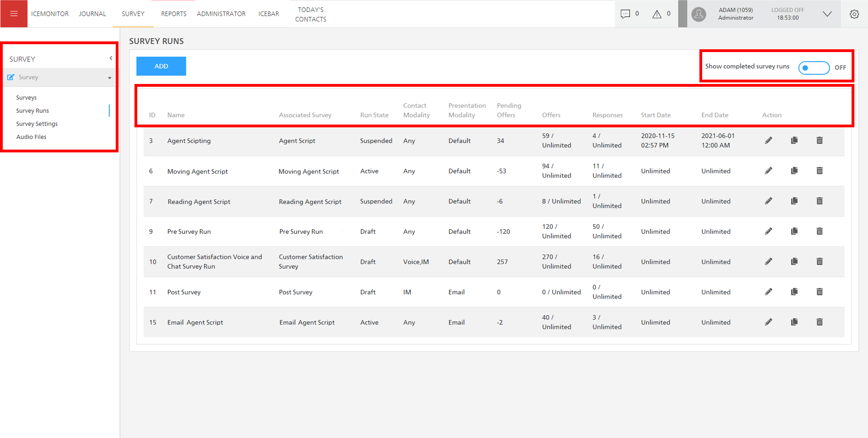Viewport: 868px width, 438px height.
Task: Open TODAY'S CONTACTS menu
Action: pyautogui.click(x=311, y=14)
